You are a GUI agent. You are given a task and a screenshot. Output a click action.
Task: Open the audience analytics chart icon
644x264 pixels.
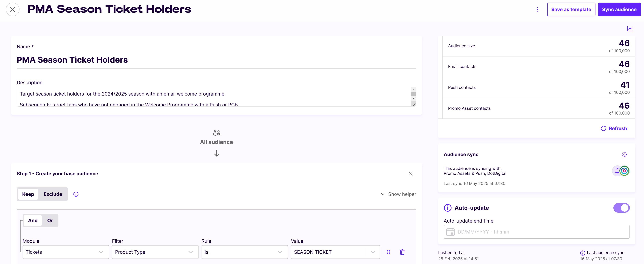point(629,29)
